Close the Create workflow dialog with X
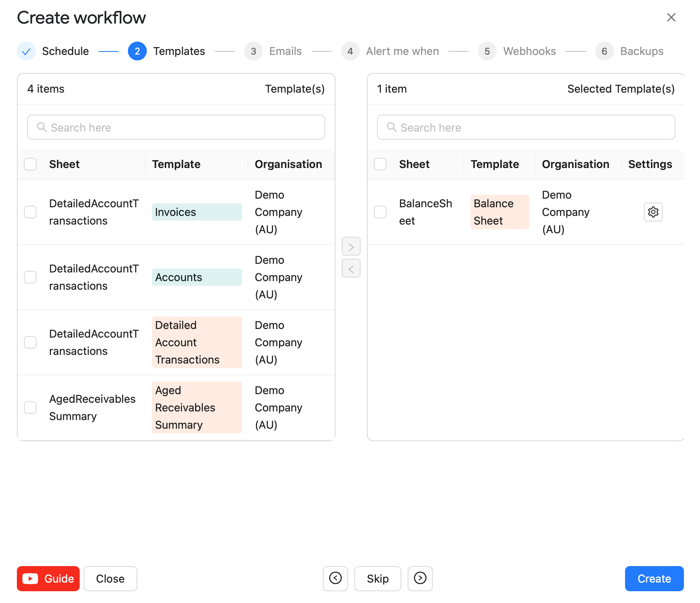 (x=671, y=17)
